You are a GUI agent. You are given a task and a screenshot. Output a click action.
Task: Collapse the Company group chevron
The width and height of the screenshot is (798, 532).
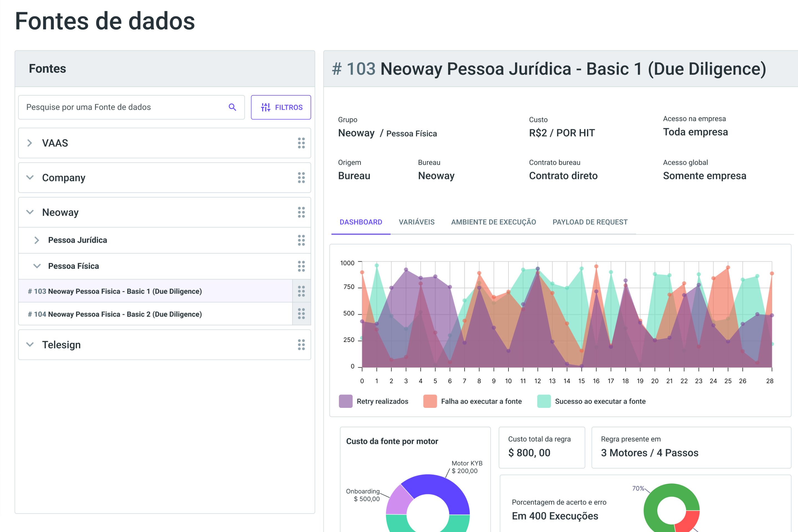30,177
